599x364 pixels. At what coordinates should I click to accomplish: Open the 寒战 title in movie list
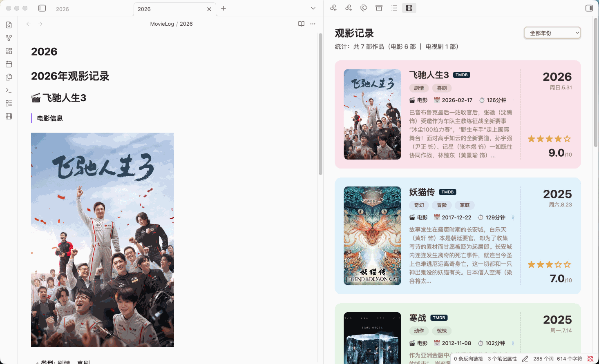tap(418, 318)
